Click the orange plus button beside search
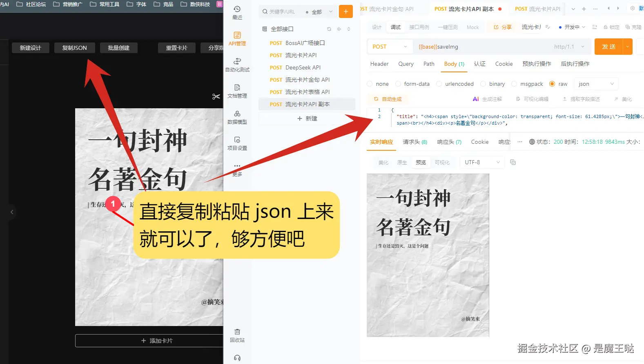Image resolution: width=644 pixels, height=364 pixels. pos(346,11)
